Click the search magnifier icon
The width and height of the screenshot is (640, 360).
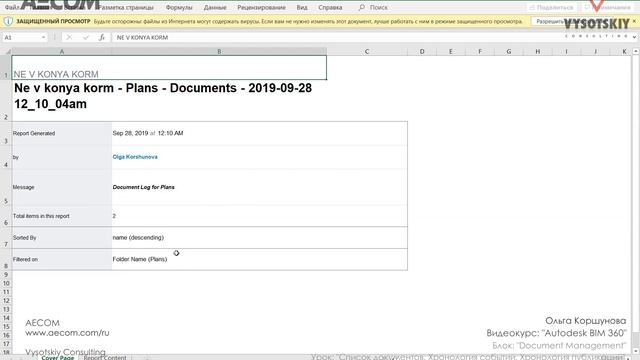pos(361,7)
